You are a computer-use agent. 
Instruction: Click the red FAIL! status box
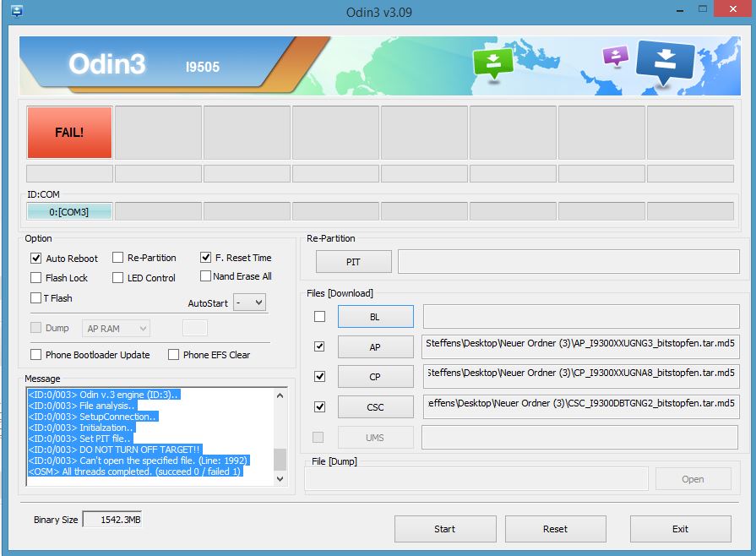(x=70, y=133)
